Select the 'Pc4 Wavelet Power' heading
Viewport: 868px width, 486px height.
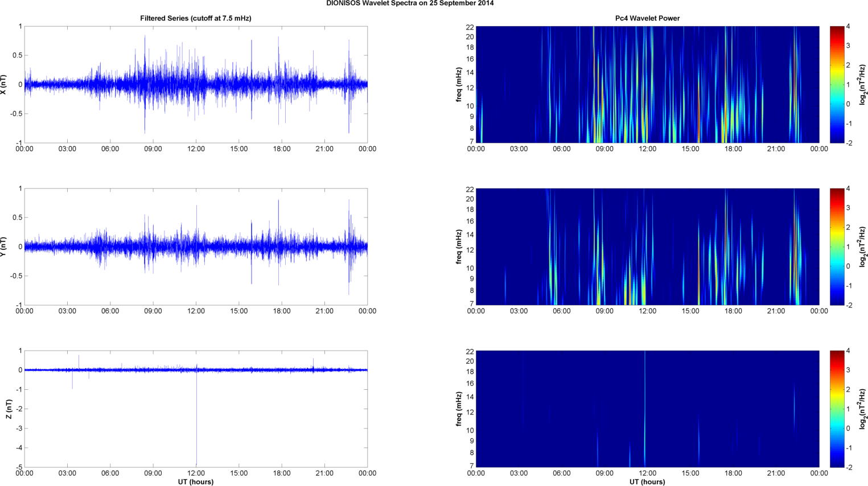647,18
